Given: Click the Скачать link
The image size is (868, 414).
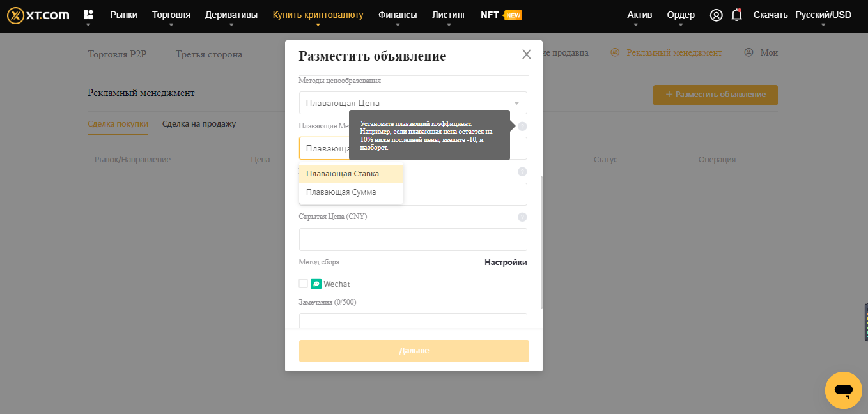Looking at the screenshot, I should [x=770, y=15].
